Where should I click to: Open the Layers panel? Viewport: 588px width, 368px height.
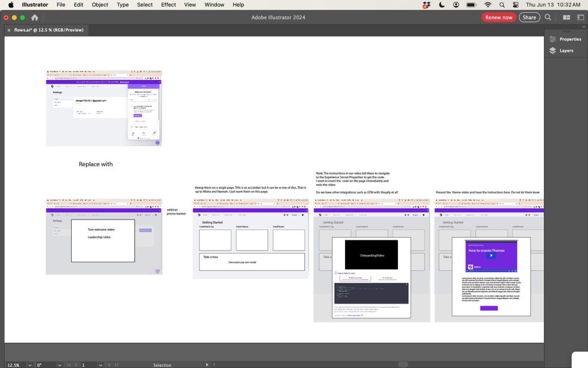566,51
